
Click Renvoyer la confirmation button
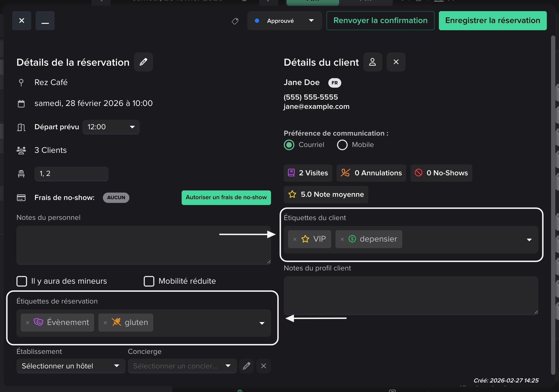380,21
